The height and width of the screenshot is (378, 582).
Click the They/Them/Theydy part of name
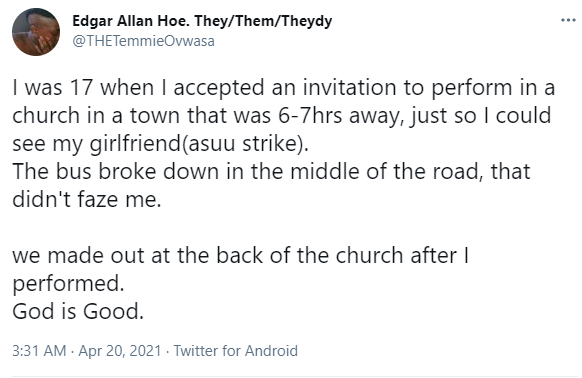pos(263,22)
